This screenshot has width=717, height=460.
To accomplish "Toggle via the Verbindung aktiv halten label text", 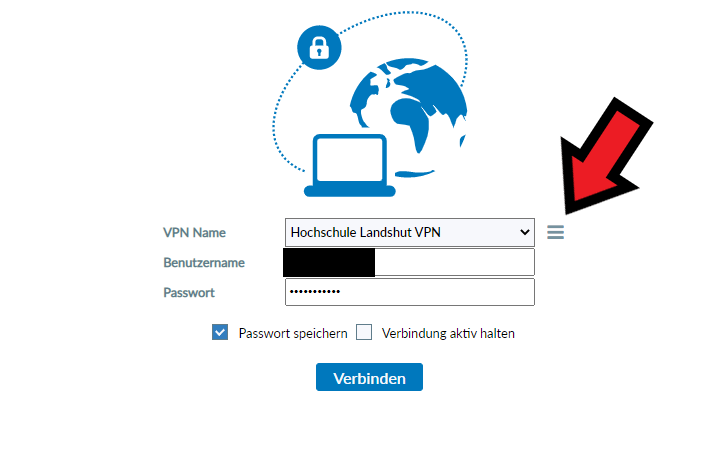I will tap(448, 333).
